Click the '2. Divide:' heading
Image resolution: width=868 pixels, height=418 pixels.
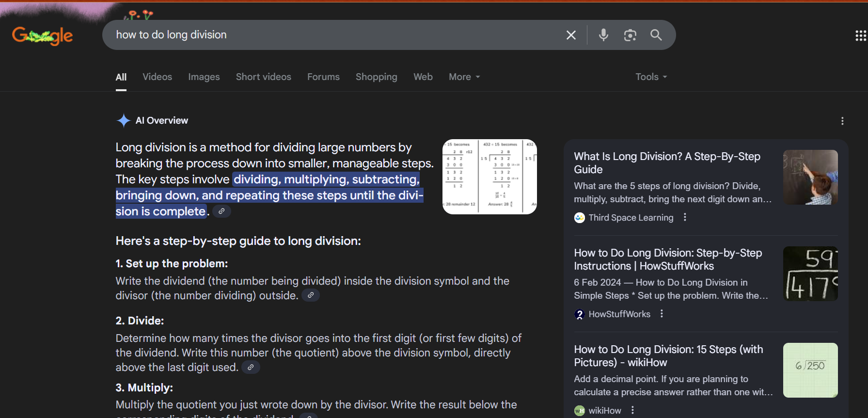click(140, 321)
